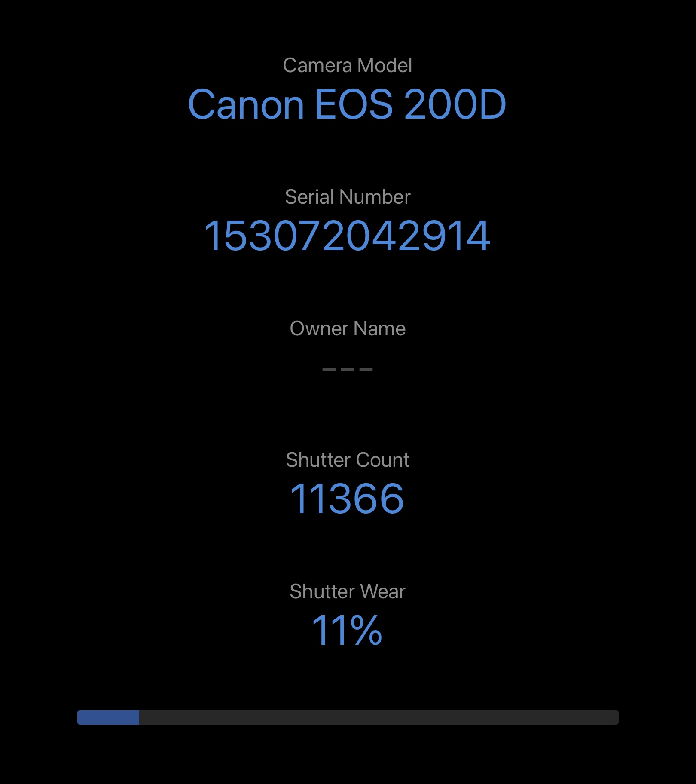Click the gray unfilled part of wear bar
Viewport: 696px width, 784px height.
click(378, 717)
